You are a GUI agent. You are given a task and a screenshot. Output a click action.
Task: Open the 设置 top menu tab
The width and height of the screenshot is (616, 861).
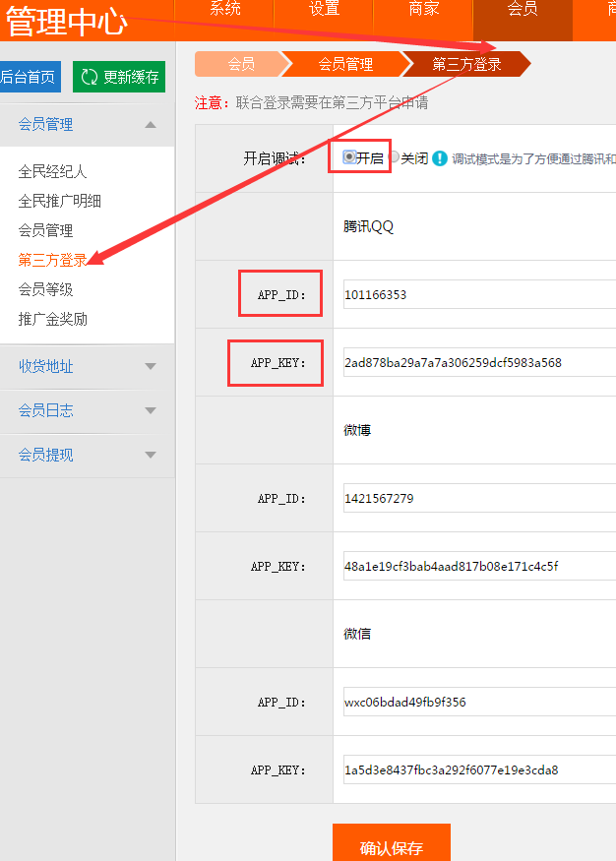click(324, 20)
